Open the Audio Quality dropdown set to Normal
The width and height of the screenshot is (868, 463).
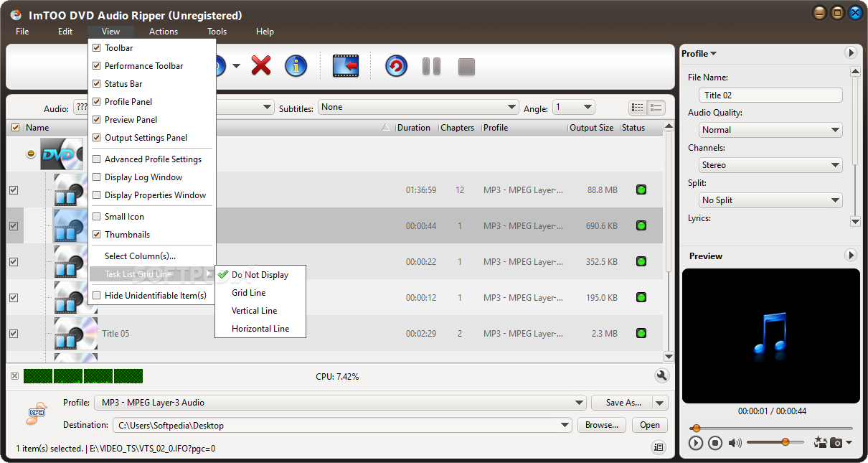(x=770, y=130)
